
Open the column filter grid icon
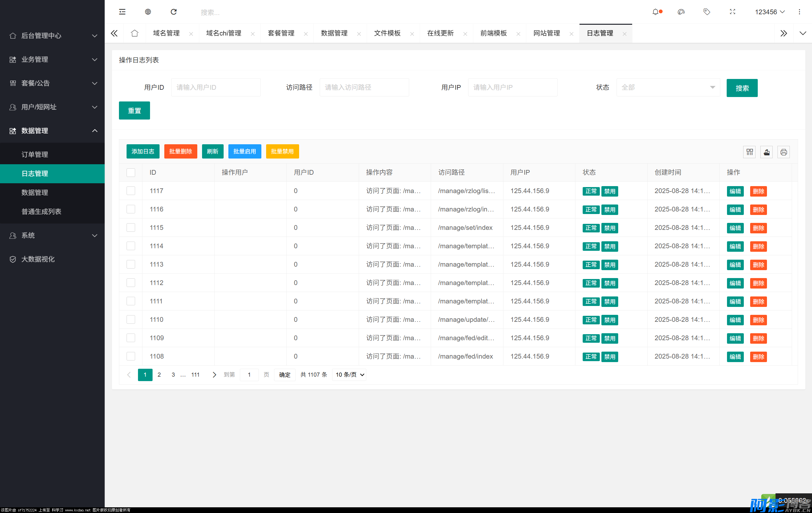(749, 152)
